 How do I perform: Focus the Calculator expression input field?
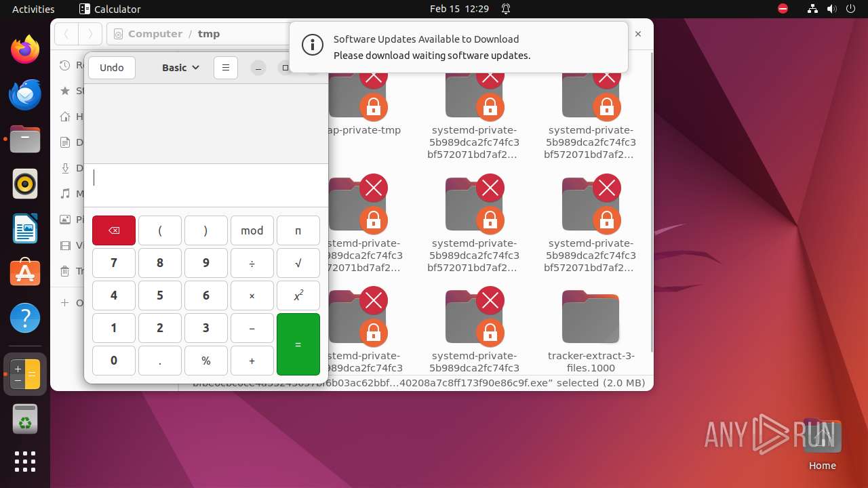pyautogui.click(x=206, y=185)
